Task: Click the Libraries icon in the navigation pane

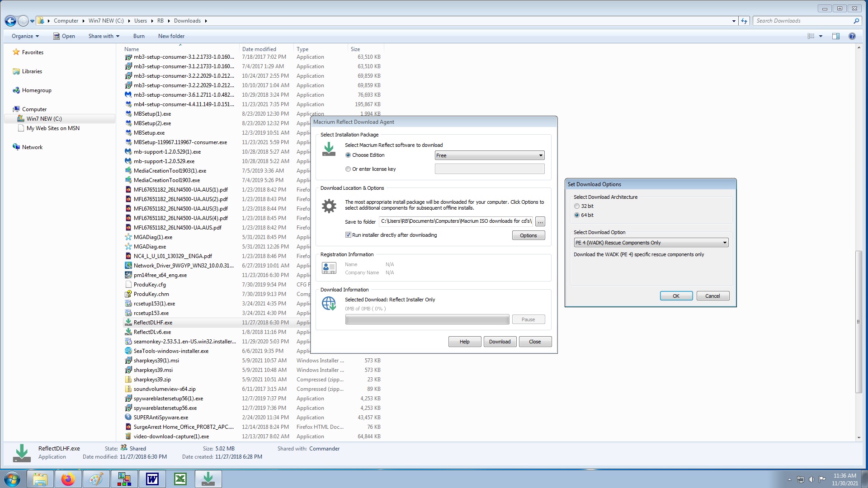Action: 16,71
